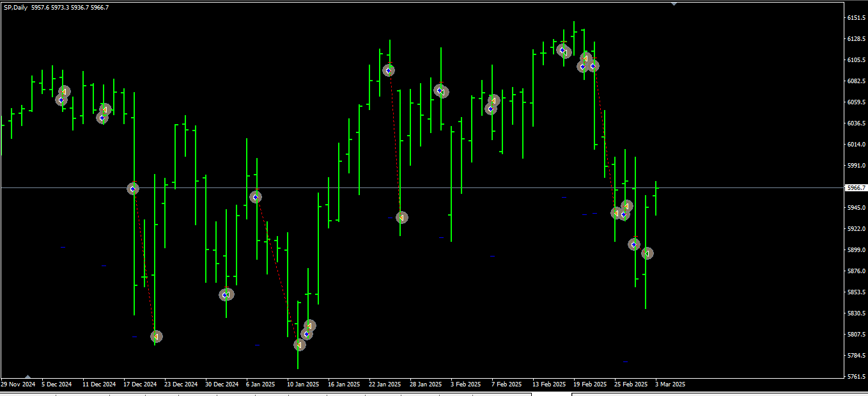
Task: Select the trade entry marker at 22 Jan 2025 high
Action: pos(389,70)
